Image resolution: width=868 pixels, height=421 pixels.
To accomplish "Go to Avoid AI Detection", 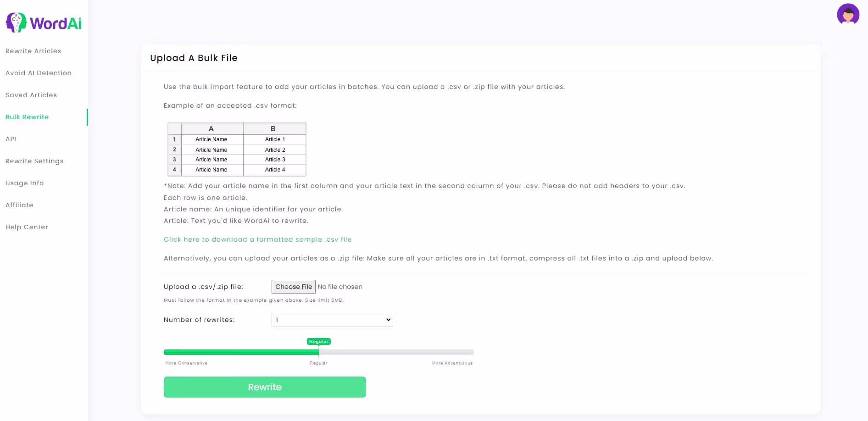I will pos(39,73).
